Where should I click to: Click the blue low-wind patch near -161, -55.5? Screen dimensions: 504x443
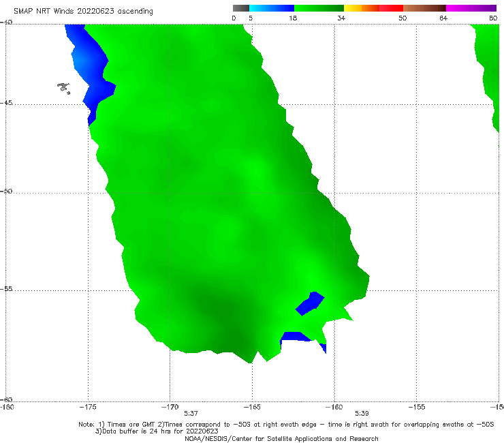[310, 304]
